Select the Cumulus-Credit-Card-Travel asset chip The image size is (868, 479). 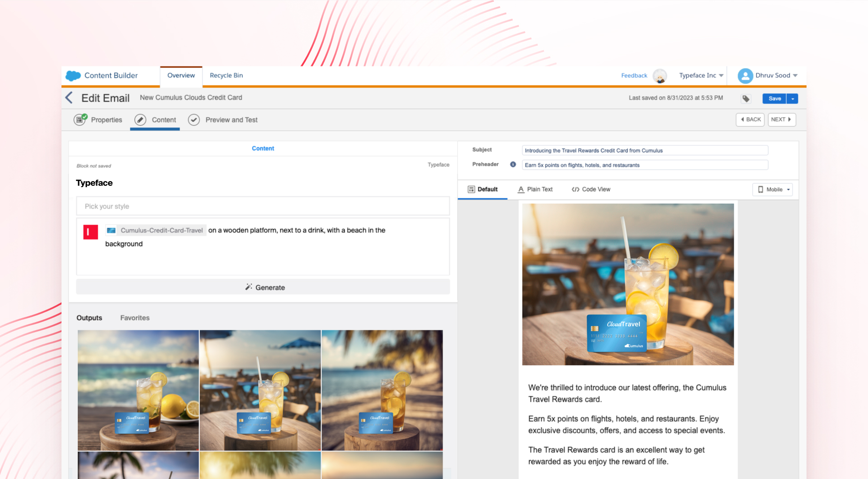(x=156, y=230)
